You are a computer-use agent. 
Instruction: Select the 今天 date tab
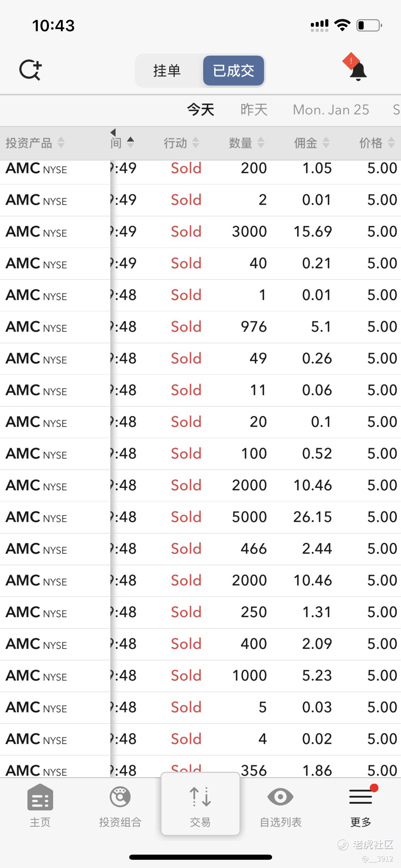(200, 110)
